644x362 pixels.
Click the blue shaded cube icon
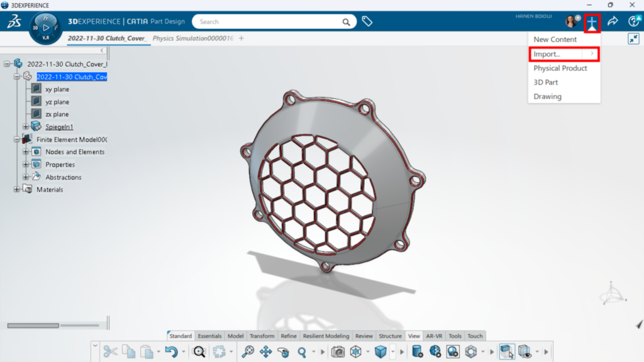tap(380, 352)
